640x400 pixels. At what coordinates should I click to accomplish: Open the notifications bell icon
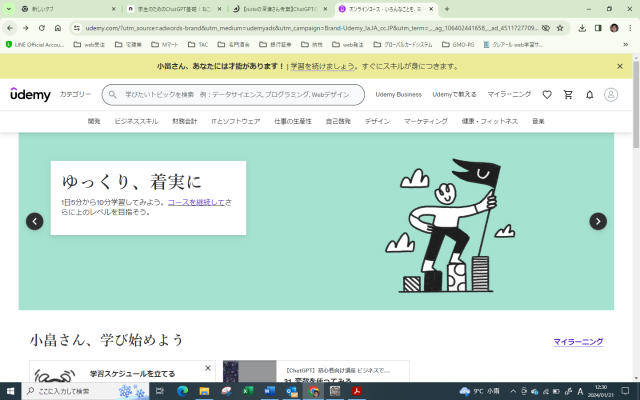coord(589,95)
